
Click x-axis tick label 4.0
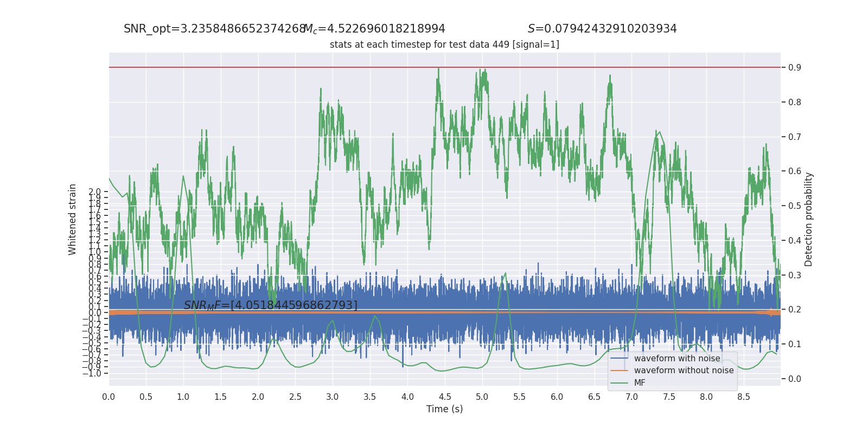click(407, 397)
